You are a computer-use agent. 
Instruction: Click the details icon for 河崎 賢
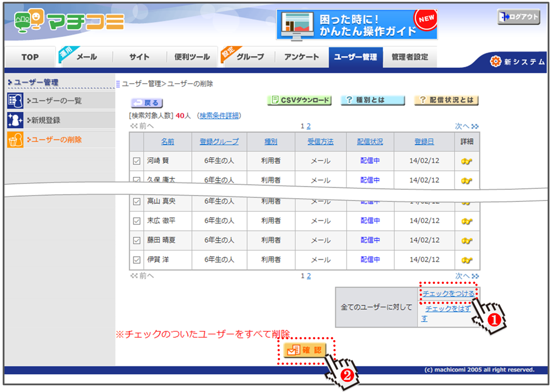point(467,161)
